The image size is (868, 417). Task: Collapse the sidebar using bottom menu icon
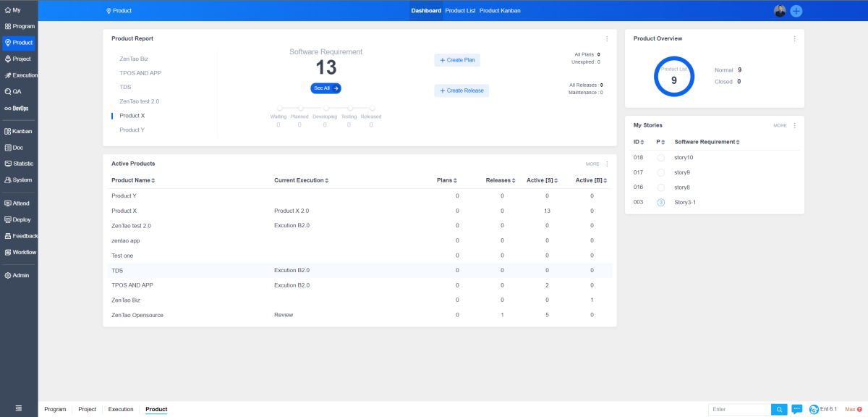pos(19,409)
